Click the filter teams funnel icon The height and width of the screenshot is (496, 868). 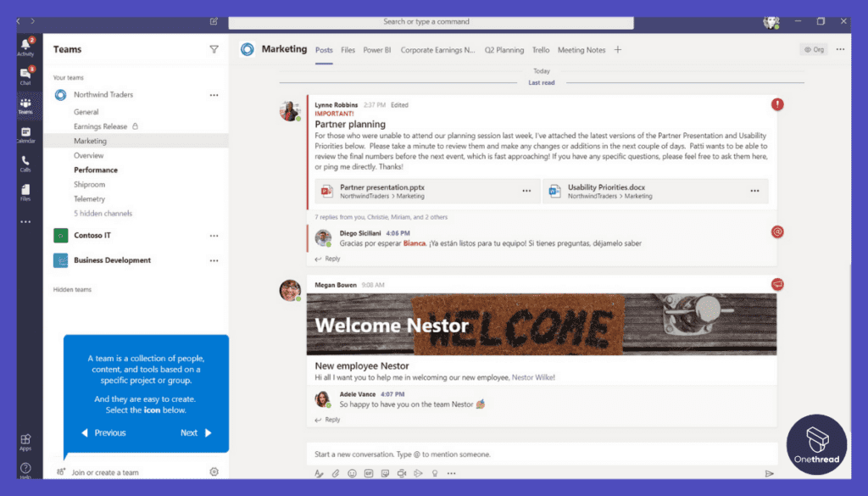[x=214, y=49]
